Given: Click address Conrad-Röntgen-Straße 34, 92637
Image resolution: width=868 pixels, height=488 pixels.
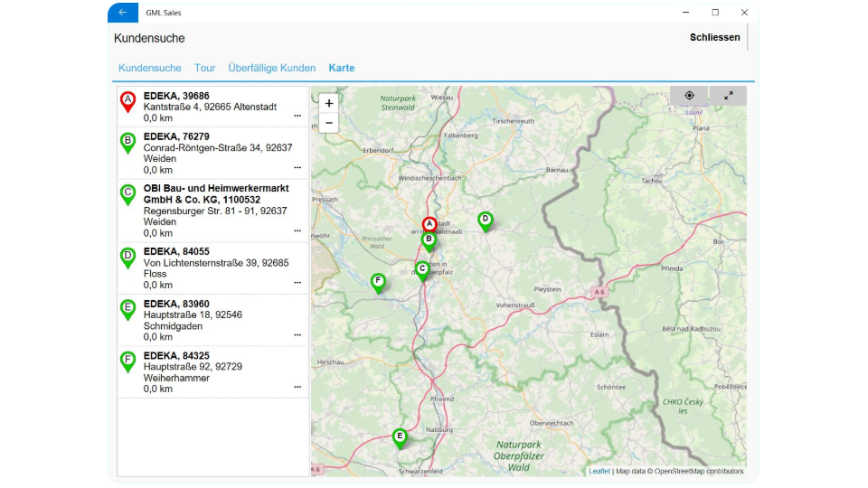Looking at the screenshot, I should 218,147.
